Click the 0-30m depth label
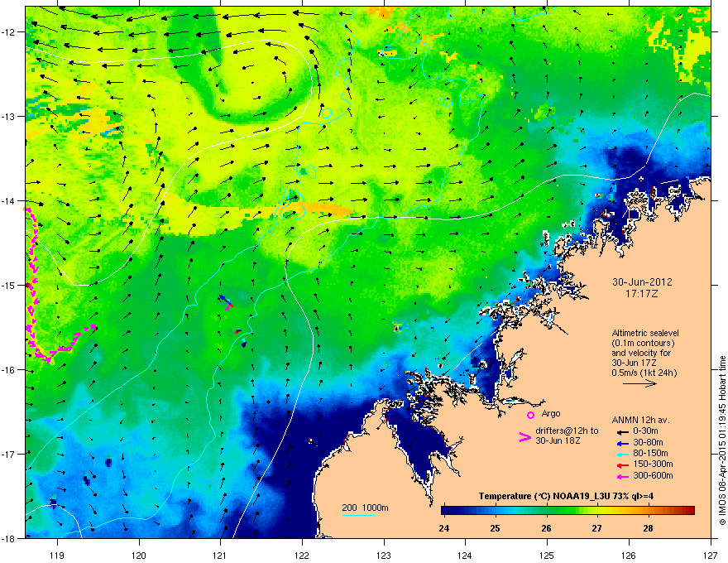Viewport: 728px width, 563px height. pyautogui.click(x=645, y=431)
